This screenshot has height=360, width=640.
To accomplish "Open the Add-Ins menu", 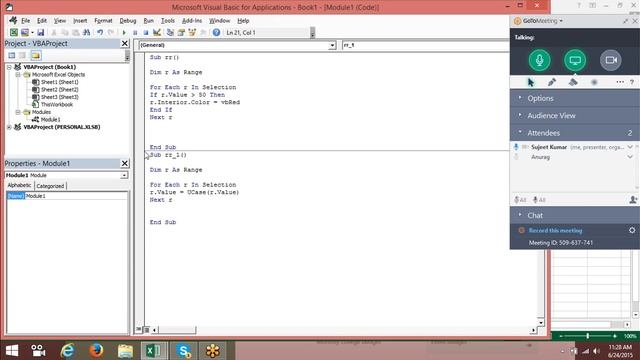I will click(192, 21).
